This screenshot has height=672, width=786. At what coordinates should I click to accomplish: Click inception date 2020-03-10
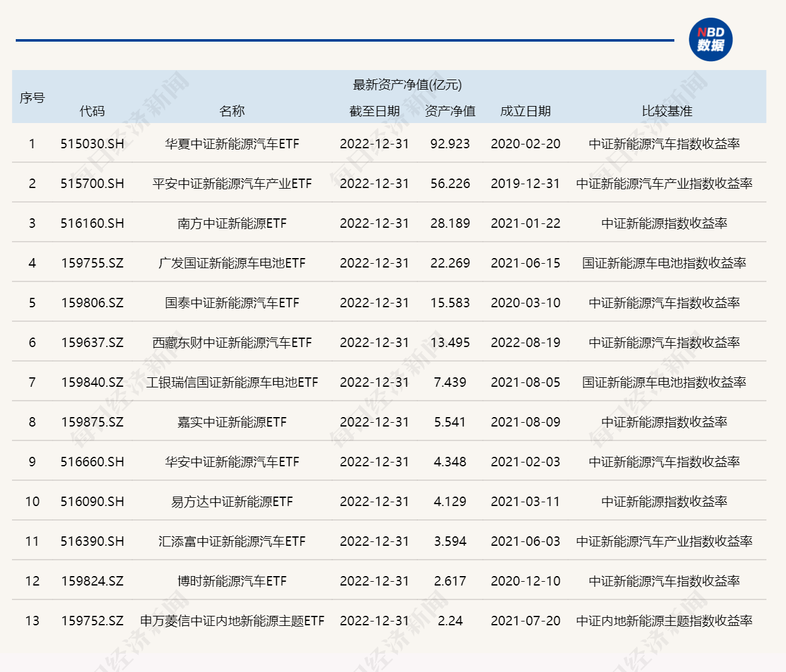[525, 303]
